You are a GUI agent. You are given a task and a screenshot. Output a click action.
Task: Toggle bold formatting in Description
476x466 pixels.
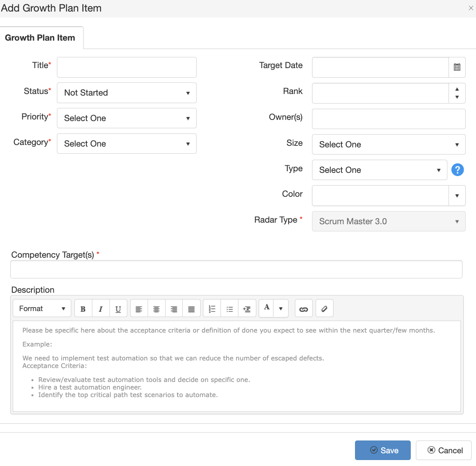click(83, 309)
